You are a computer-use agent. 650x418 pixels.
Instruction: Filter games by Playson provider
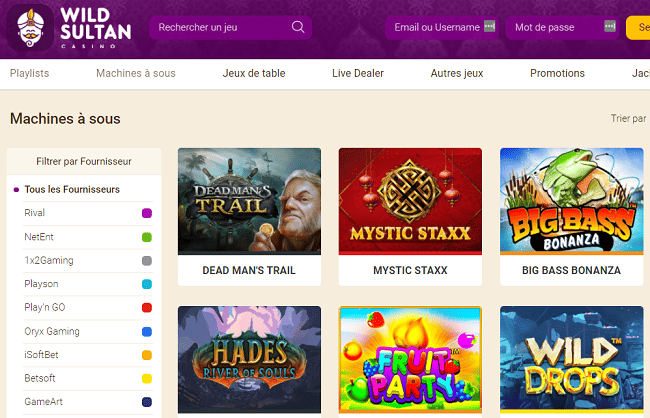(x=88, y=284)
